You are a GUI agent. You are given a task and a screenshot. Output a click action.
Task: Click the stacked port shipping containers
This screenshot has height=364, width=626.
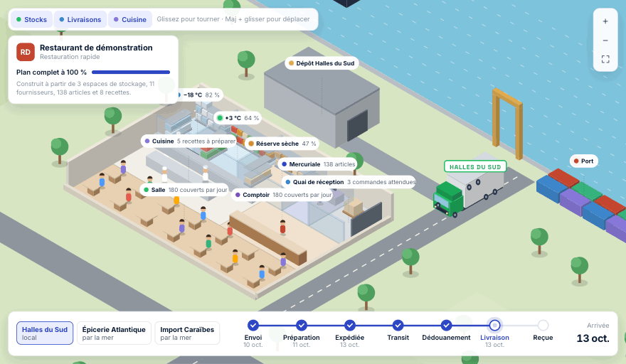[583, 202]
